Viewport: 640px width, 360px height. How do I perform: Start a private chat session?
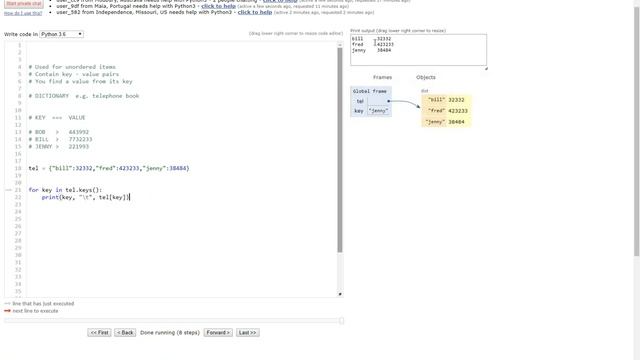24,4
